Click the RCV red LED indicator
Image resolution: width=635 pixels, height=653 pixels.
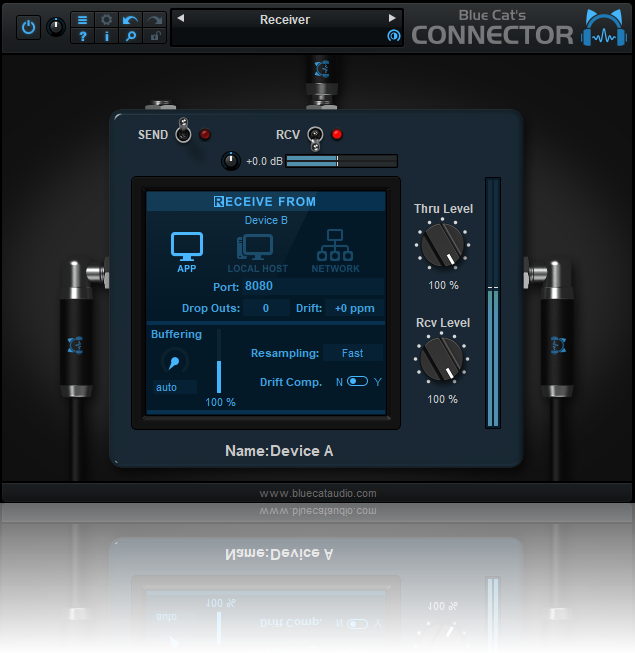tap(337, 135)
